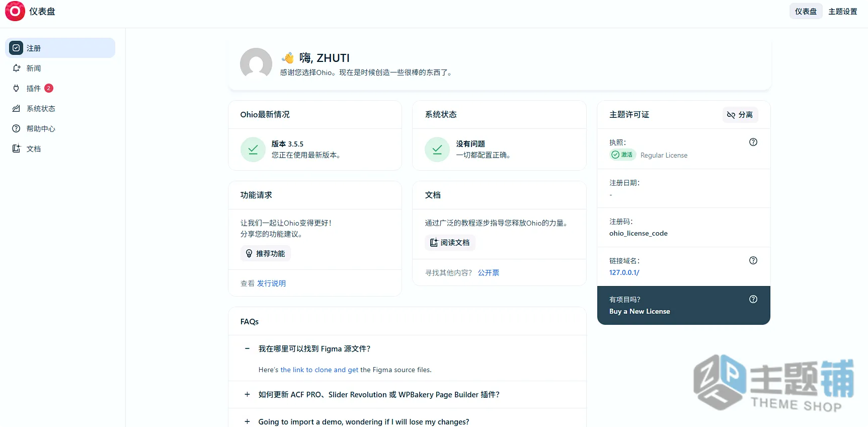Click the 版本 3.5.5 text
868x427 pixels.
287,144
